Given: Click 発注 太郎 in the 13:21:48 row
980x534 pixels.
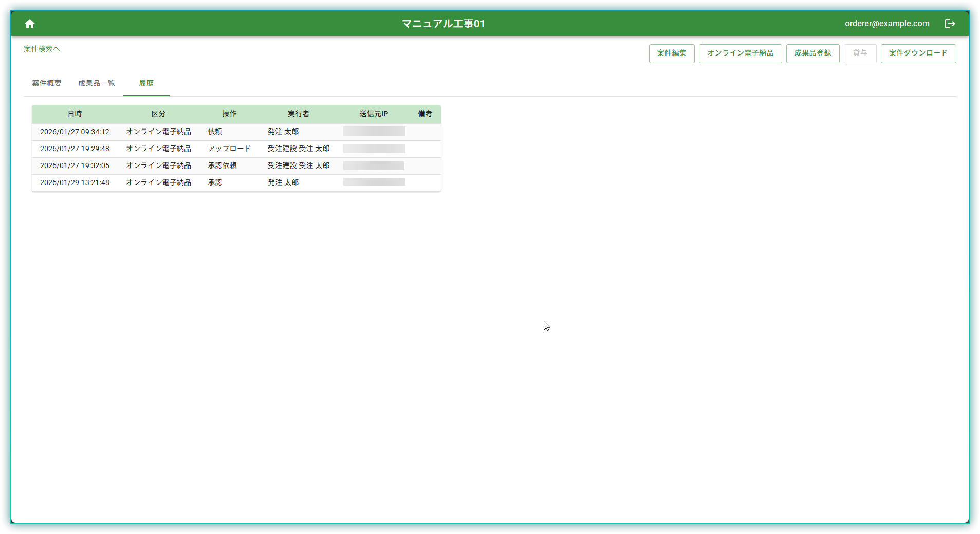Looking at the screenshot, I should (x=283, y=182).
